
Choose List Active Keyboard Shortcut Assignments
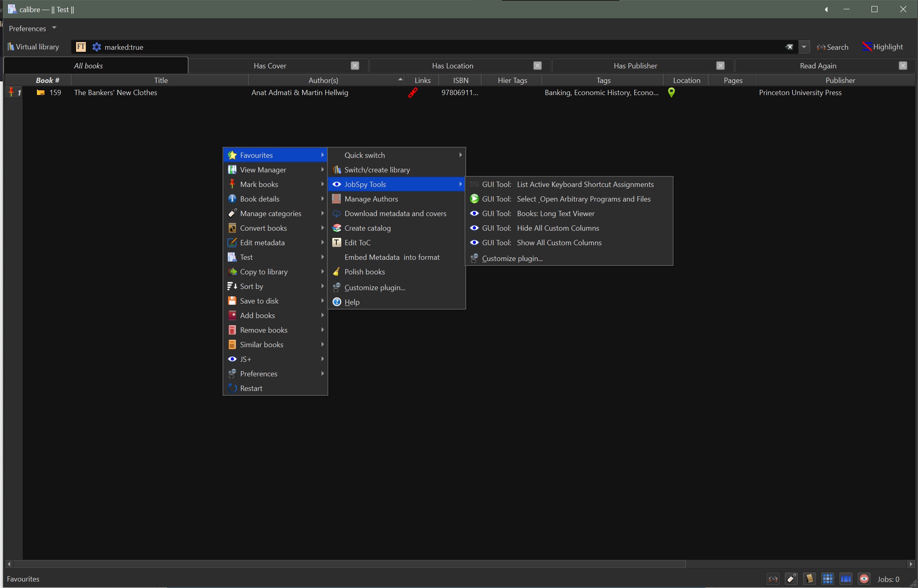coord(569,185)
